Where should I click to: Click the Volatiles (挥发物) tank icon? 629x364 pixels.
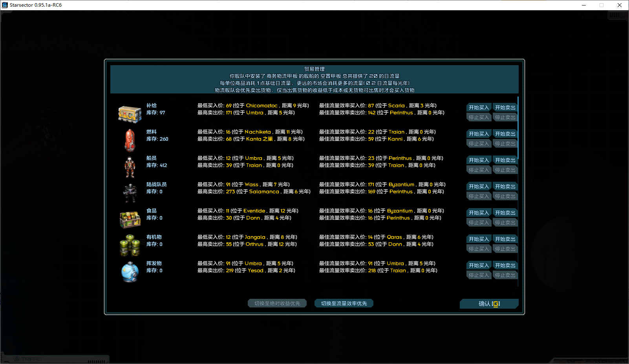click(130, 272)
